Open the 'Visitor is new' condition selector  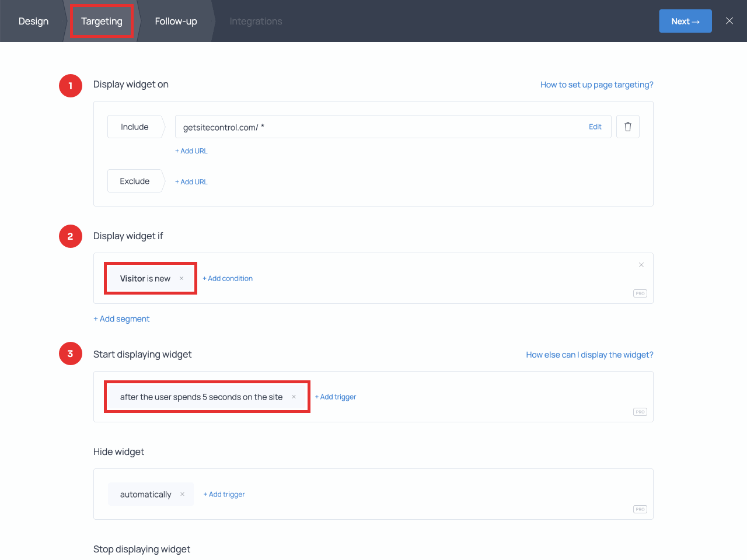tap(146, 278)
